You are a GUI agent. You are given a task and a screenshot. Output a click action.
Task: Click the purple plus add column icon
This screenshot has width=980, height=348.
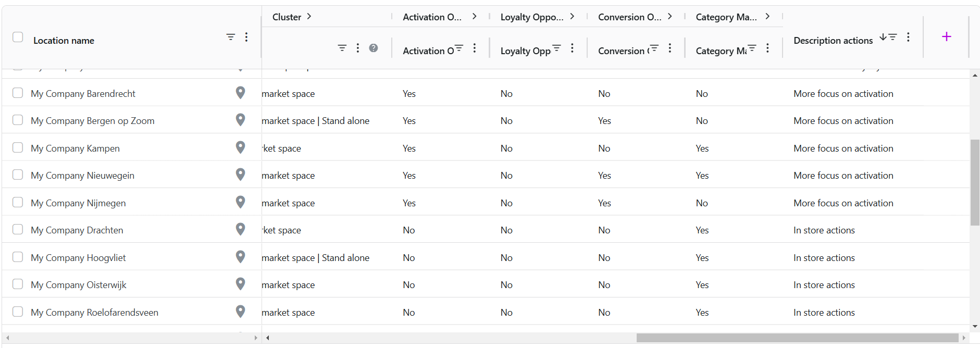946,36
